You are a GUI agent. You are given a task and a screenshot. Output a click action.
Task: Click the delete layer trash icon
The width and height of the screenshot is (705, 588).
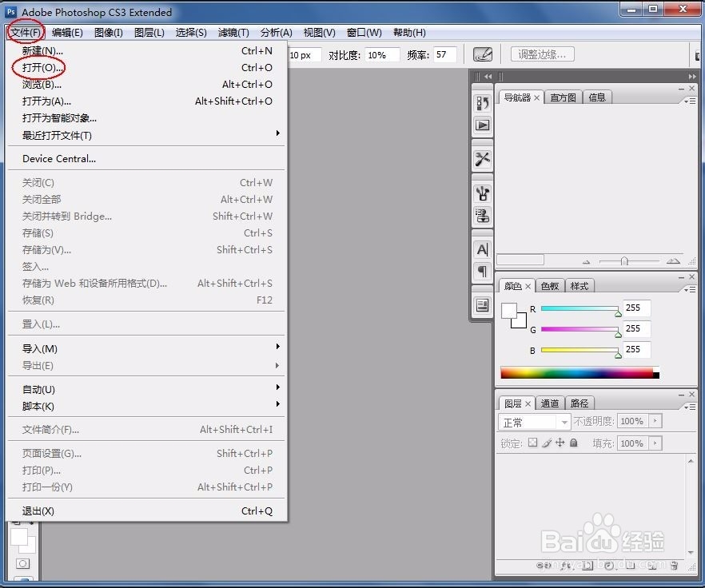pos(674,565)
